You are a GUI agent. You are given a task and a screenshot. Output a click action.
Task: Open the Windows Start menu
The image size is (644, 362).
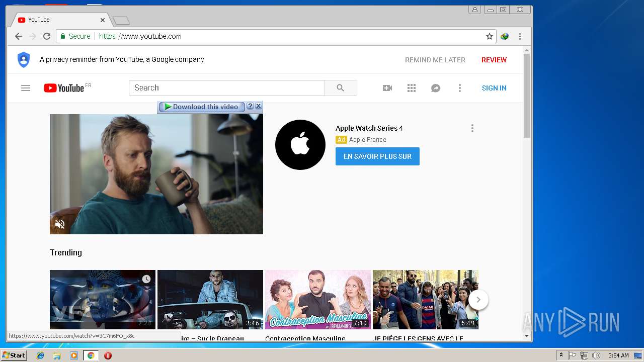pyautogui.click(x=14, y=355)
